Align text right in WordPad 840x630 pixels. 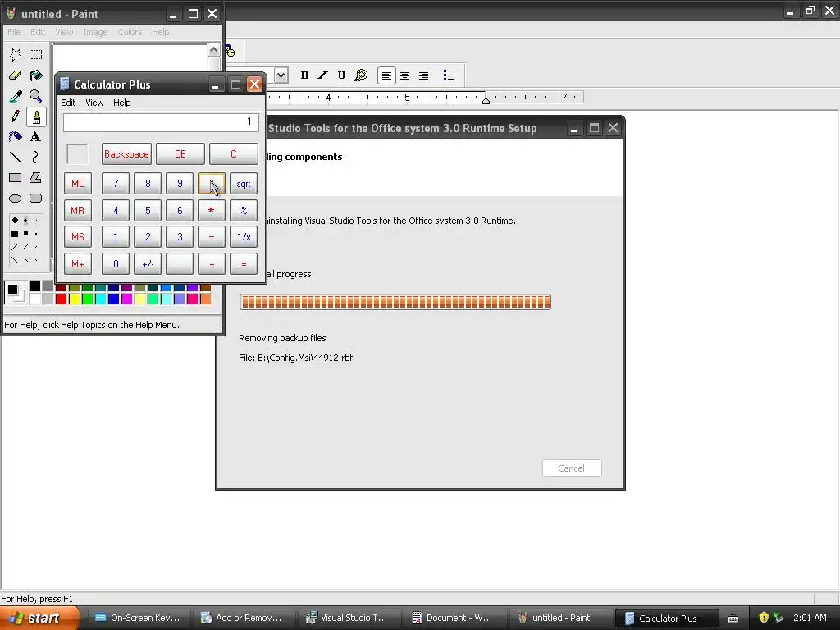[x=424, y=75]
